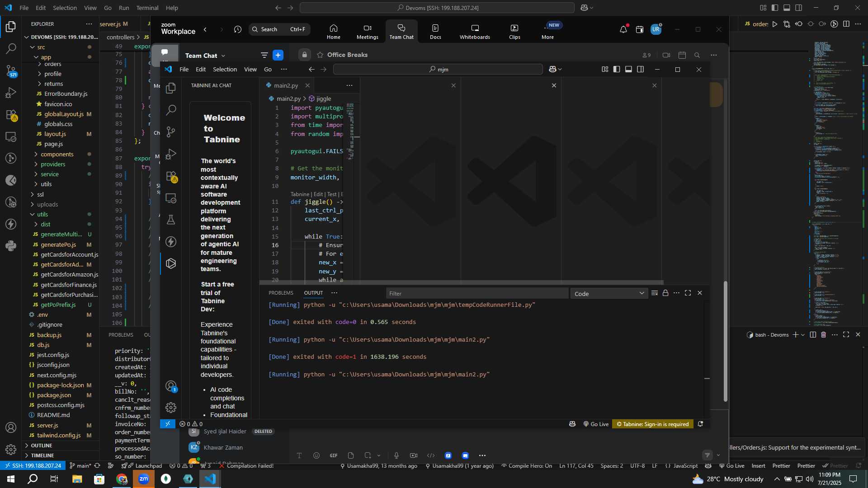
Task: Toggle secondary side bar in mjm window
Action: pyautogui.click(x=641, y=69)
